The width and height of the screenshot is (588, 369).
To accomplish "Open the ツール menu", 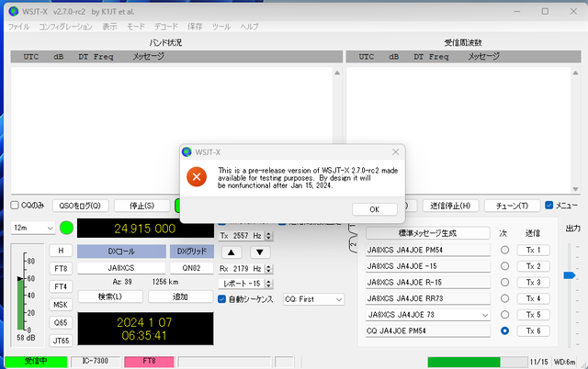I will click(x=221, y=27).
